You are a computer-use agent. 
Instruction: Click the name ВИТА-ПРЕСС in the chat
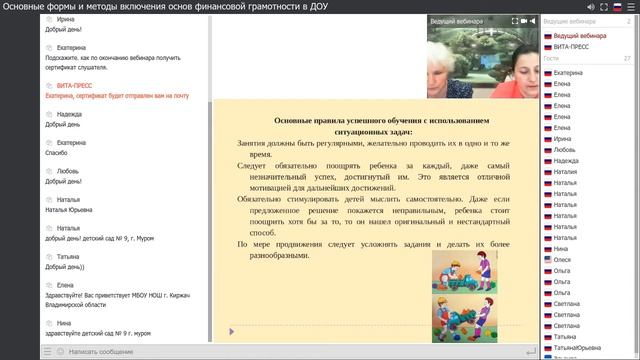click(74, 86)
